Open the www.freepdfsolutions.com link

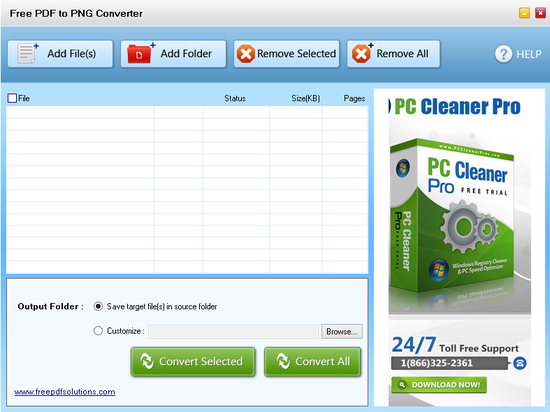coord(65,392)
